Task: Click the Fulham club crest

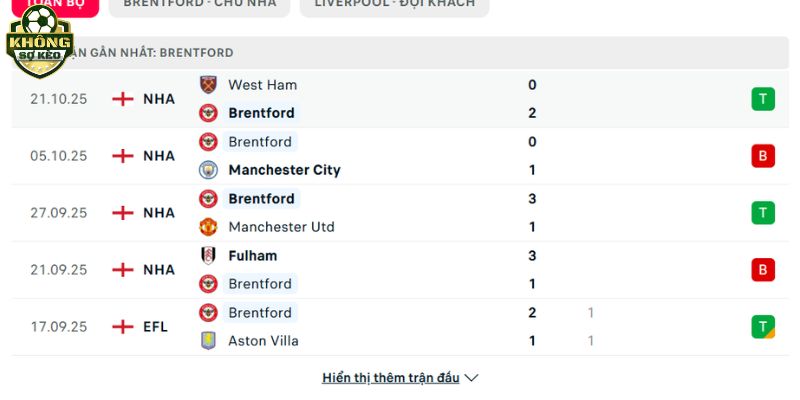Action: (x=208, y=256)
